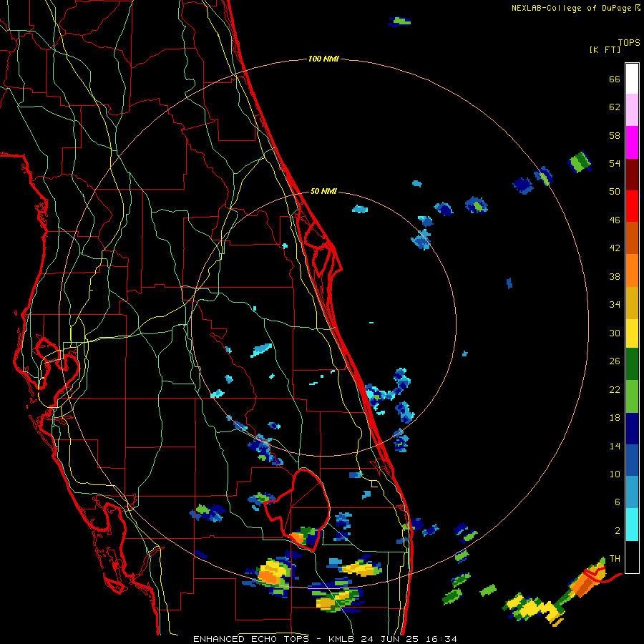Click the legend value 46
Screen dimensions: 644x644
615,220
